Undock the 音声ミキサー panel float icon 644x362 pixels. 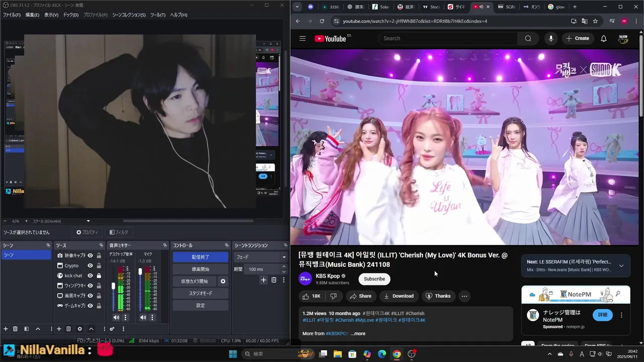(x=165, y=245)
